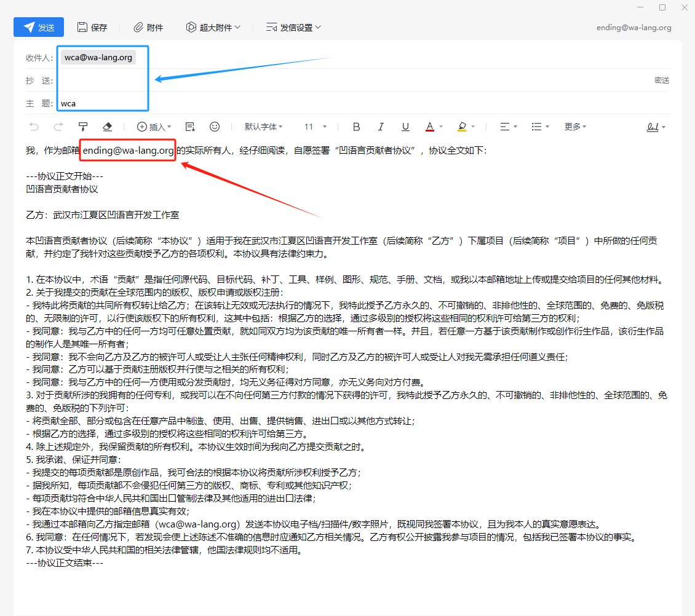
Task: Open the 默认字体 font dropdown
Action: [x=263, y=127]
